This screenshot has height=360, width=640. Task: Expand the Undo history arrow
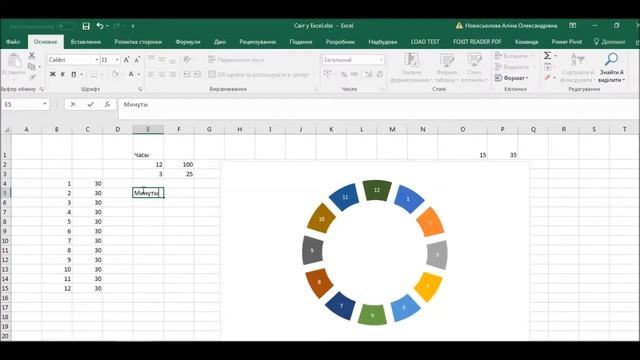[107, 26]
